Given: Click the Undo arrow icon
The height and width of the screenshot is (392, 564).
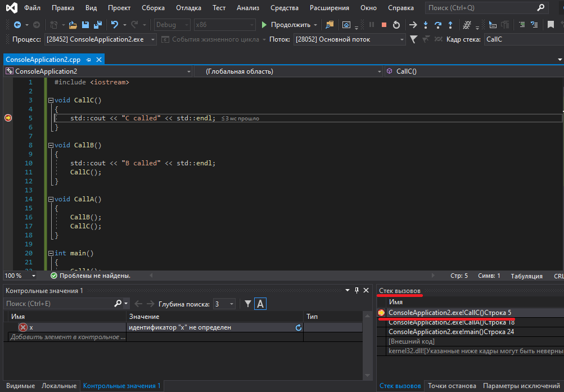Looking at the screenshot, I should tap(115, 25).
